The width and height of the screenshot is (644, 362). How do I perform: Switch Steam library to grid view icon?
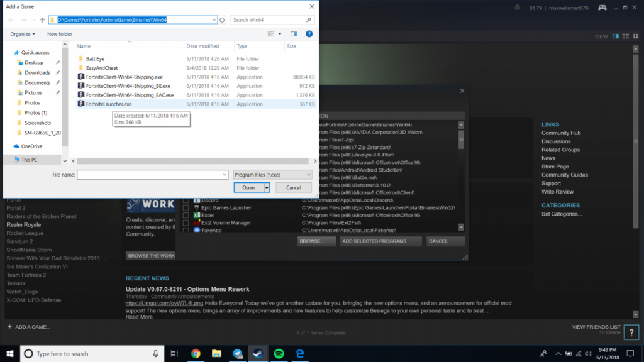635,36
